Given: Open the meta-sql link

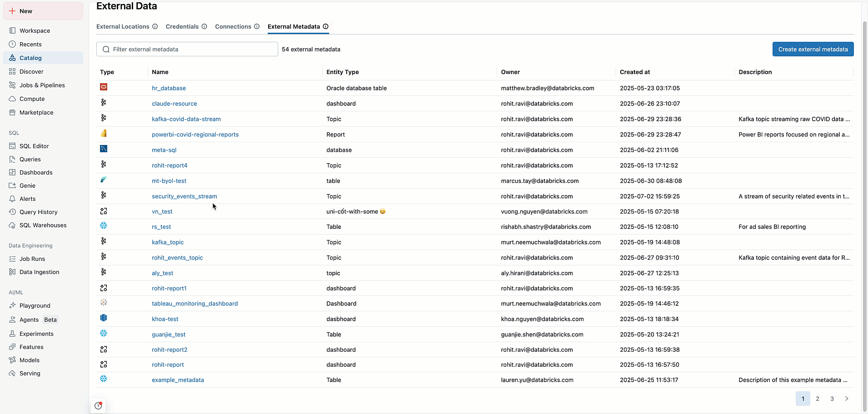Looking at the screenshot, I should (x=164, y=150).
